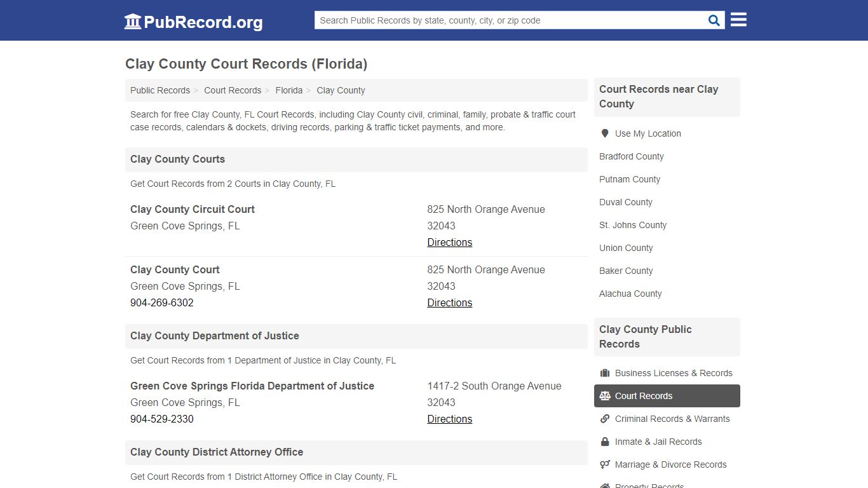The width and height of the screenshot is (868, 488).
Task: Open Directions for Florida Department of Justice
Action: (x=449, y=419)
